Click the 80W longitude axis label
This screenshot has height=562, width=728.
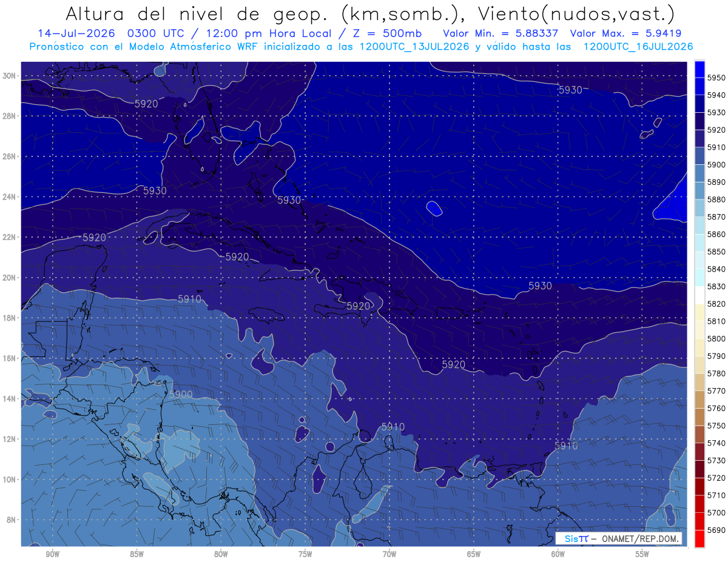(x=221, y=554)
